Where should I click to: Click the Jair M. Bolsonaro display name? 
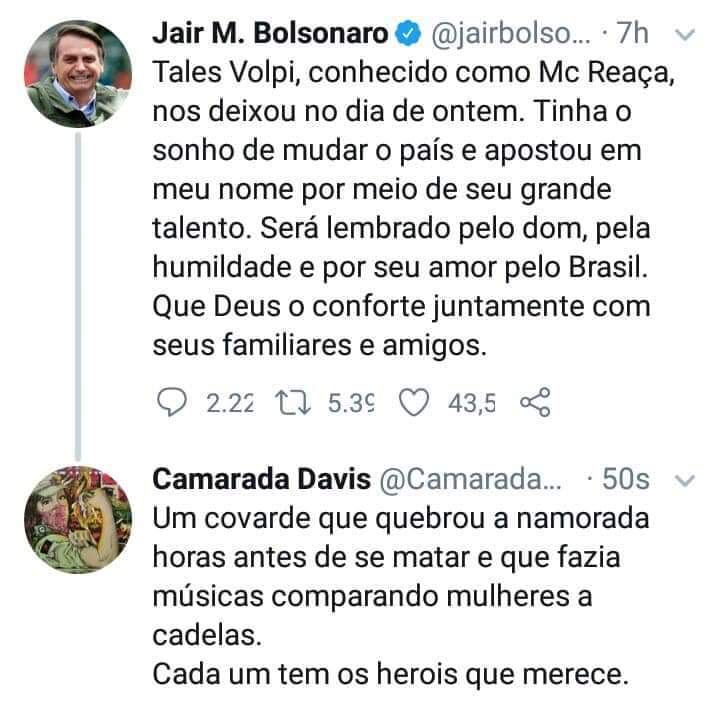(x=270, y=33)
